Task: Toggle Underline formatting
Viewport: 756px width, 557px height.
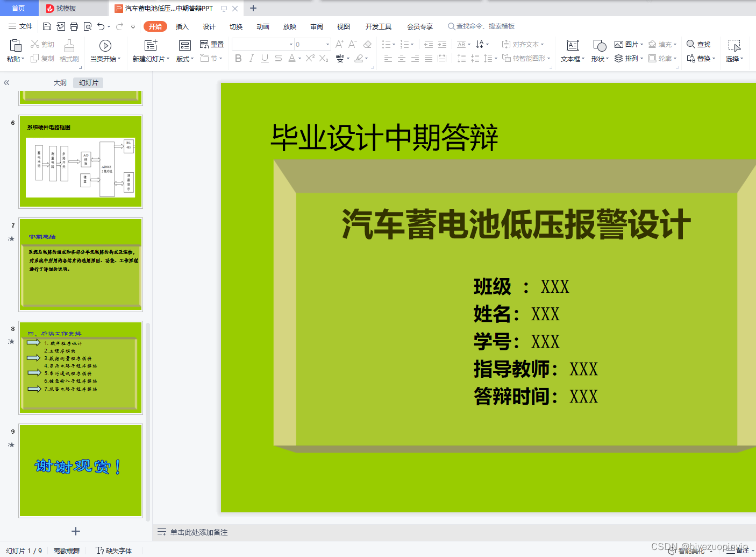Action: (x=265, y=58)
